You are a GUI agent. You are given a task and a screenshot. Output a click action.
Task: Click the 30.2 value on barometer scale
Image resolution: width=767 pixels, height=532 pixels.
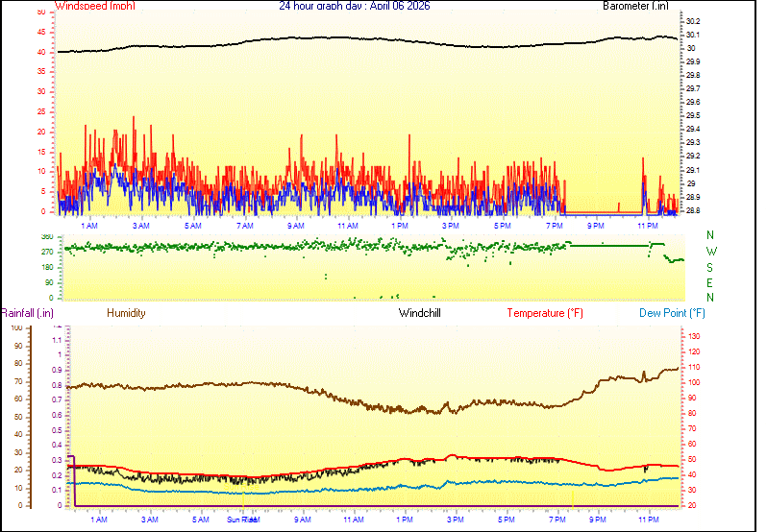click(692, 21)
